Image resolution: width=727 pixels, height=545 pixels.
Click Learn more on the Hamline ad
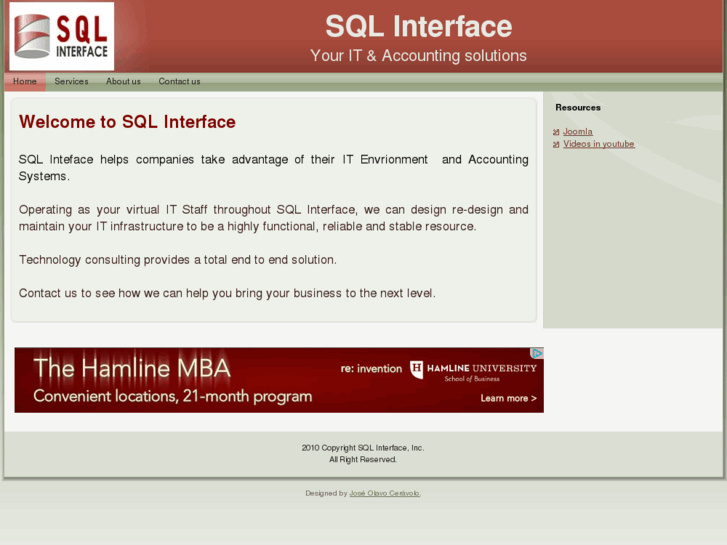[509, 398]
